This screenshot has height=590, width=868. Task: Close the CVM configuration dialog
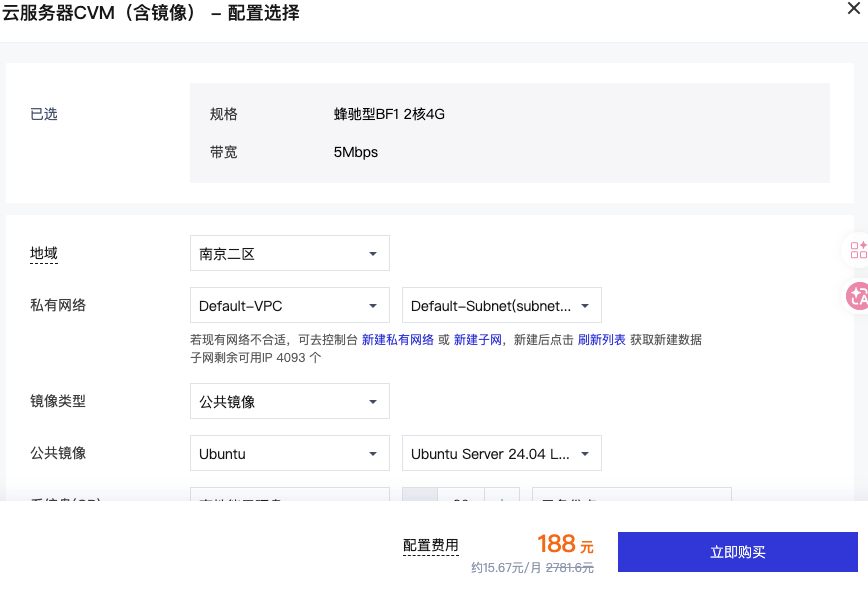click(x=852, y=6)
